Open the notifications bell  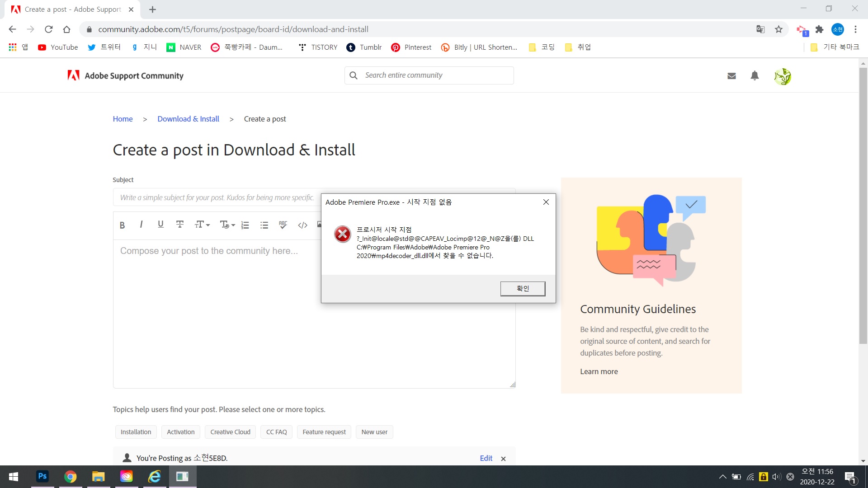754,75
